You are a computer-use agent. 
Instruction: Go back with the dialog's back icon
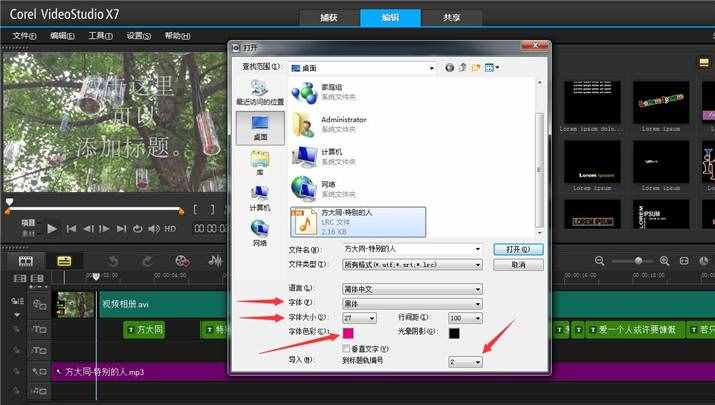450,68
